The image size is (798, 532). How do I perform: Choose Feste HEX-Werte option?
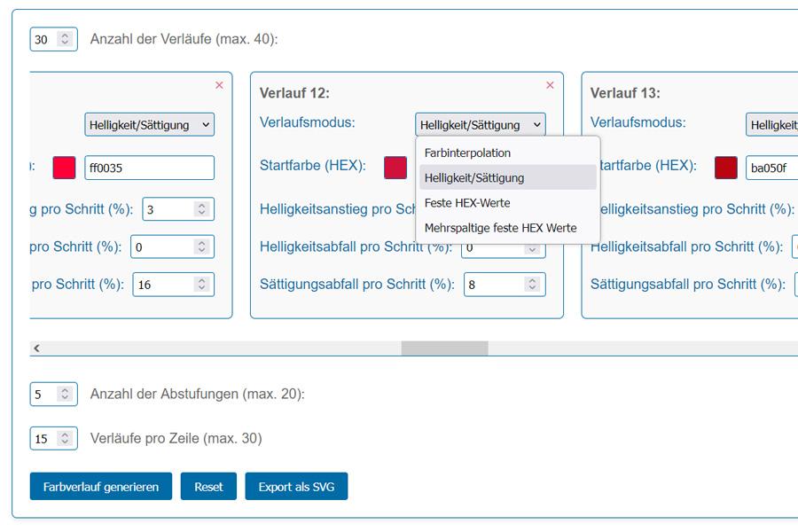click(x=467, y=203)
